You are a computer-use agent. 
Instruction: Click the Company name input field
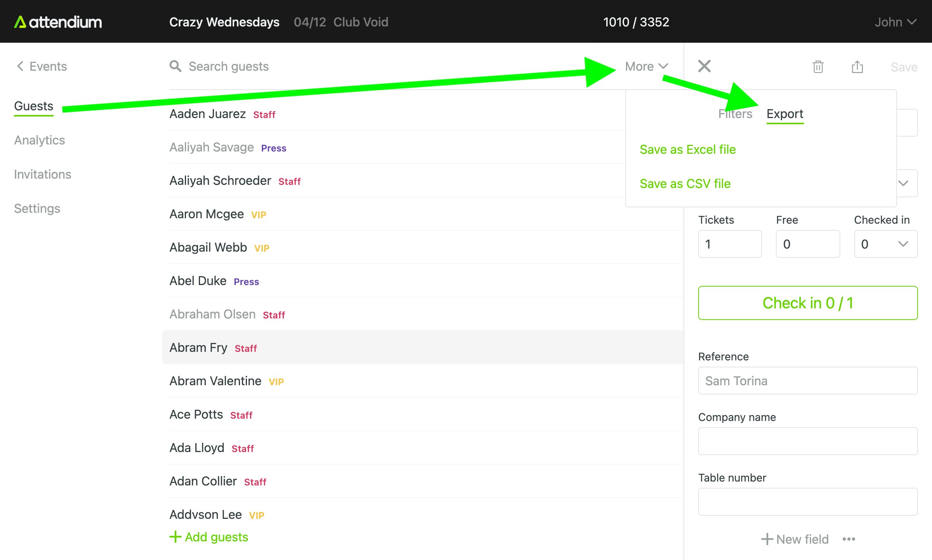coord(808,441)
